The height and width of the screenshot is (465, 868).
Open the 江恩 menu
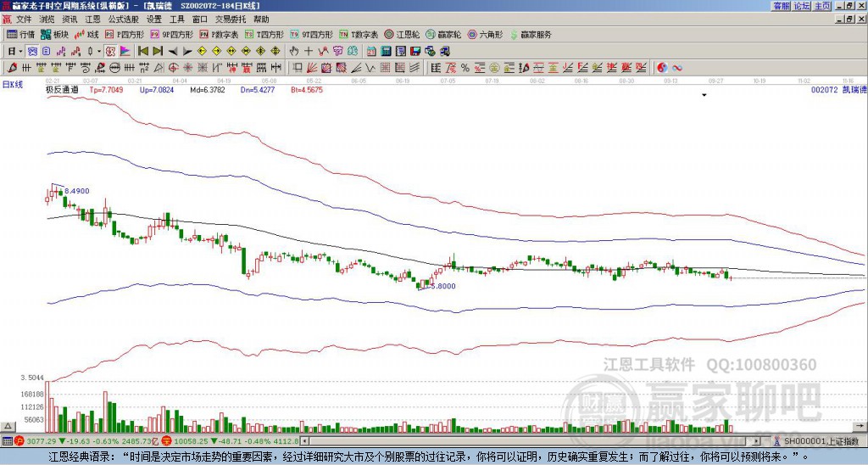pyautogui.click(x=93, y=20)
